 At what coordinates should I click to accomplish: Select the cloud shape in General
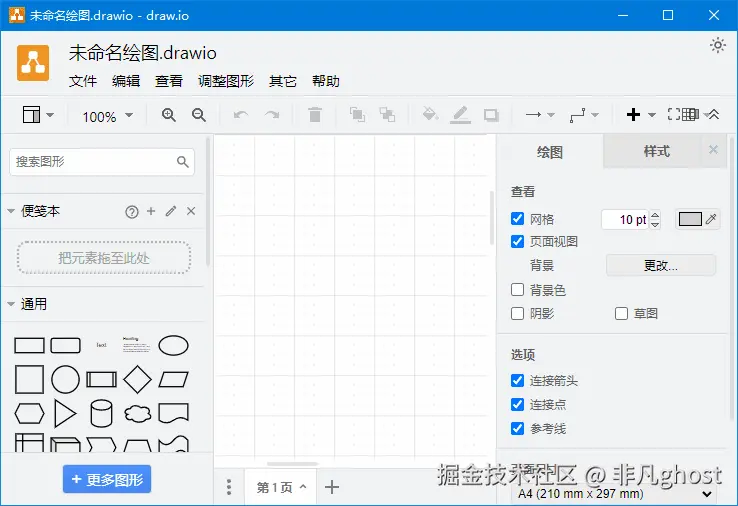137,414
